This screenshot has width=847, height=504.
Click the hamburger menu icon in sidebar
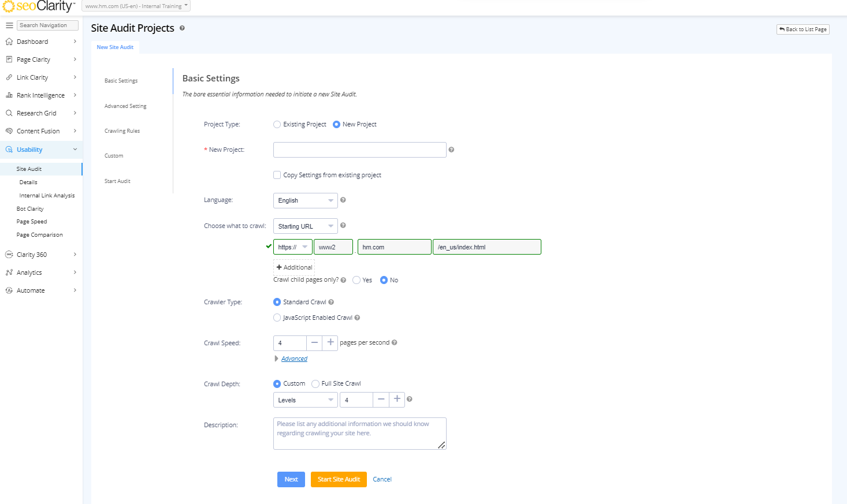click(x=9, y=25)
